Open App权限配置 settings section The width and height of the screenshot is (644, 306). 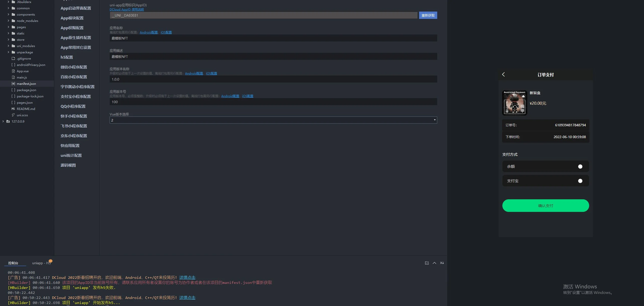point(72,28)
